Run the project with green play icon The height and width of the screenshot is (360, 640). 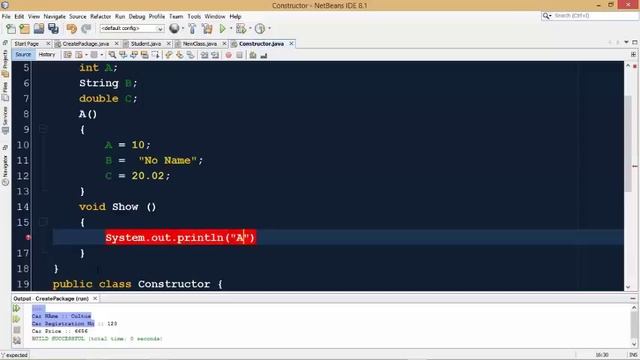[222, 29]
